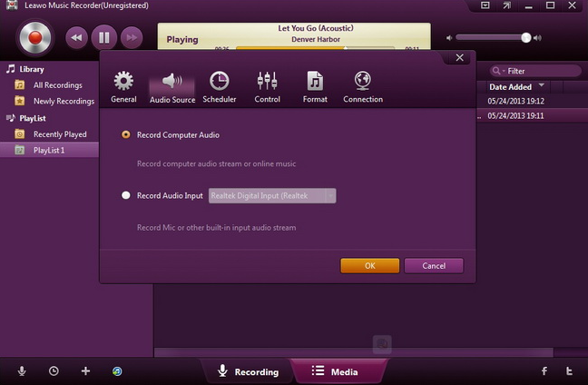Adjust the volume slider knob
The image size is (588, 385).
pyautogui.click(x=525, y=37)
